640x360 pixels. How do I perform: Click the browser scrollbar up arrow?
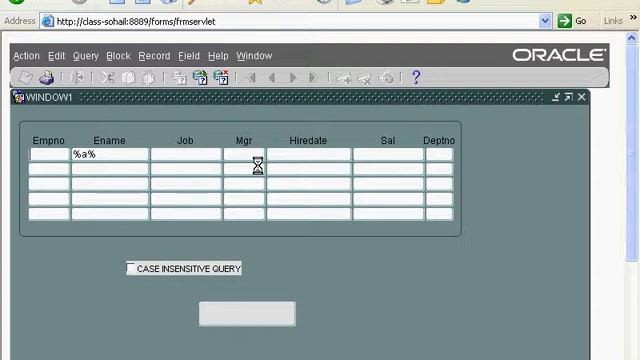tap(631, 38)
